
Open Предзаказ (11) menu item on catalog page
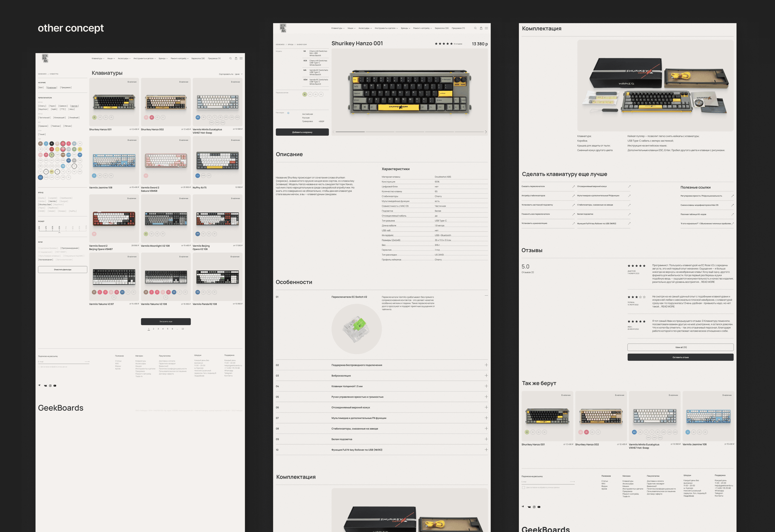[214, 58]
